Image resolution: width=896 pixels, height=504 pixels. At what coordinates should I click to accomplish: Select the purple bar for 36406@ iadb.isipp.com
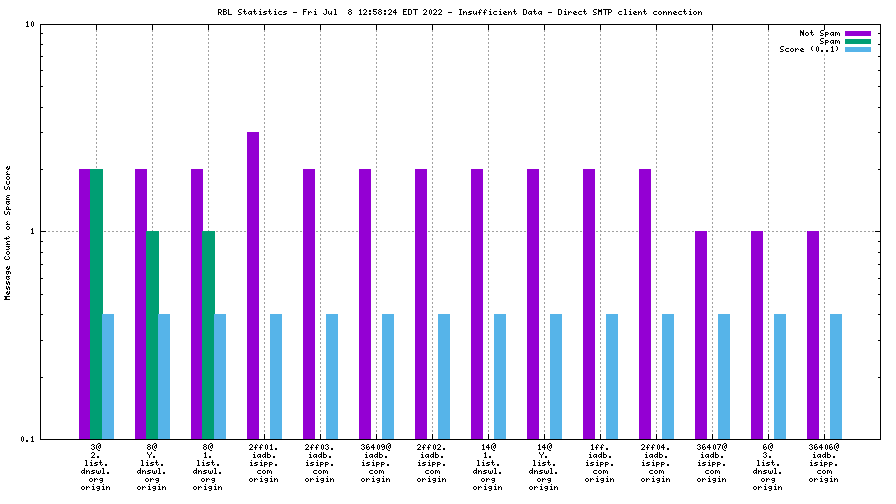(x=813, y=335)
